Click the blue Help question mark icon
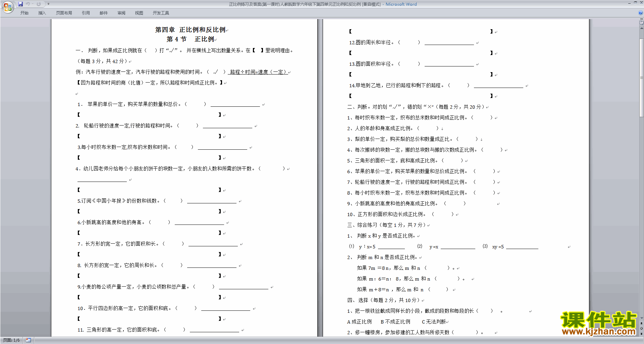This screenshot has height=344, width=644. [641, 13]
